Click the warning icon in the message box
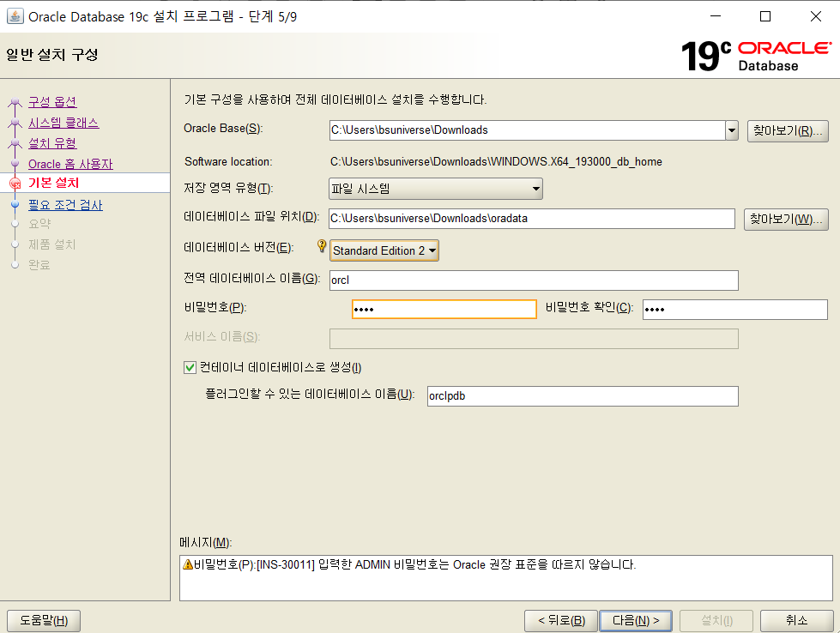This screenshot has width=840, height=633. [x=188, y=564]
